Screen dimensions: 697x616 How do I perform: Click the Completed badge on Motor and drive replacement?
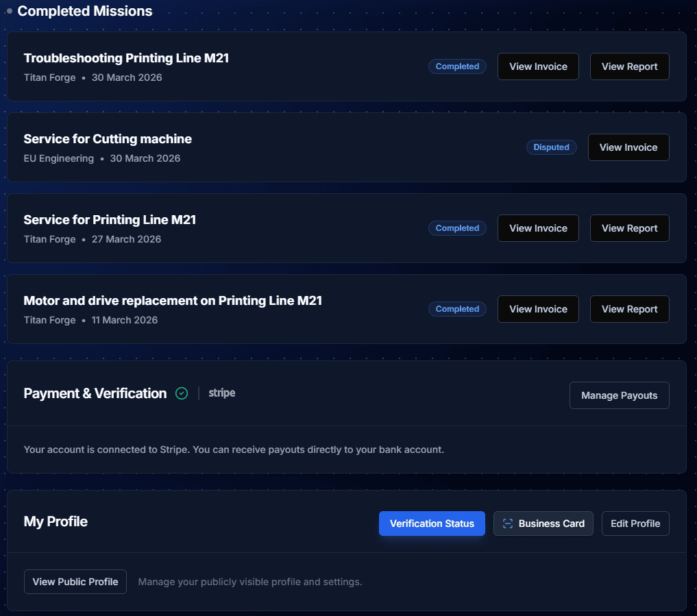(456, 308)
